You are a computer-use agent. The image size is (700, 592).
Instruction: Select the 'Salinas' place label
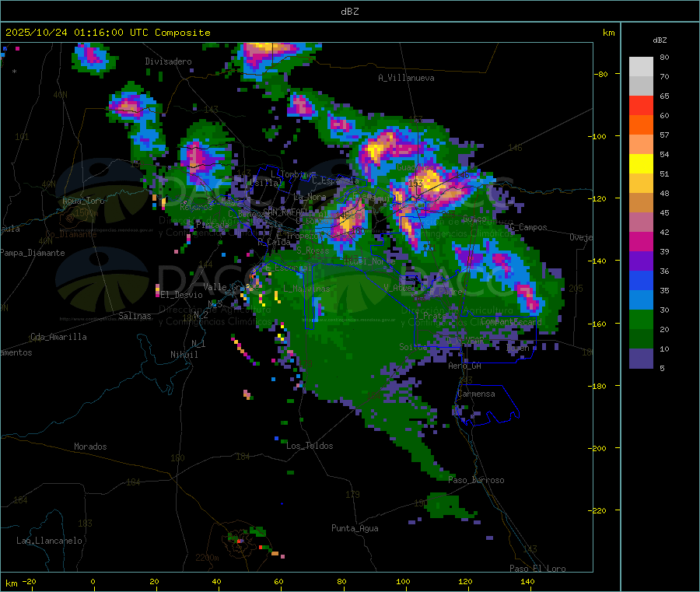coord(135,316)
